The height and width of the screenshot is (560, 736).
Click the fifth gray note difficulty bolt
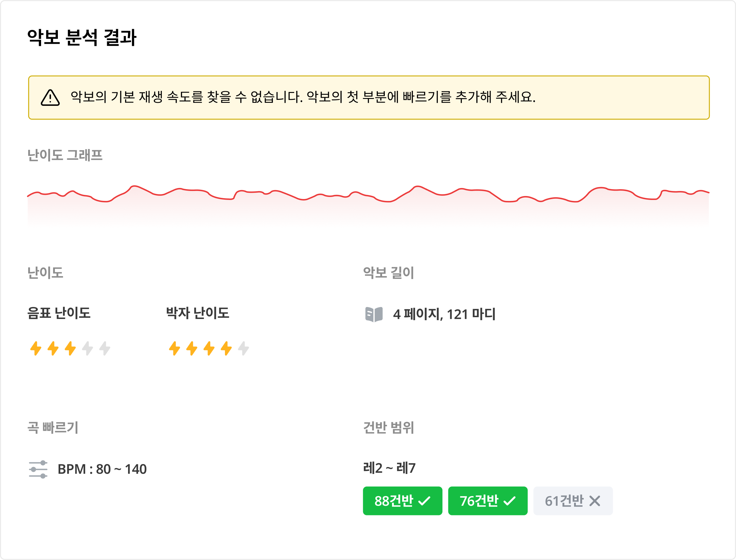click(x=104, y=348)
